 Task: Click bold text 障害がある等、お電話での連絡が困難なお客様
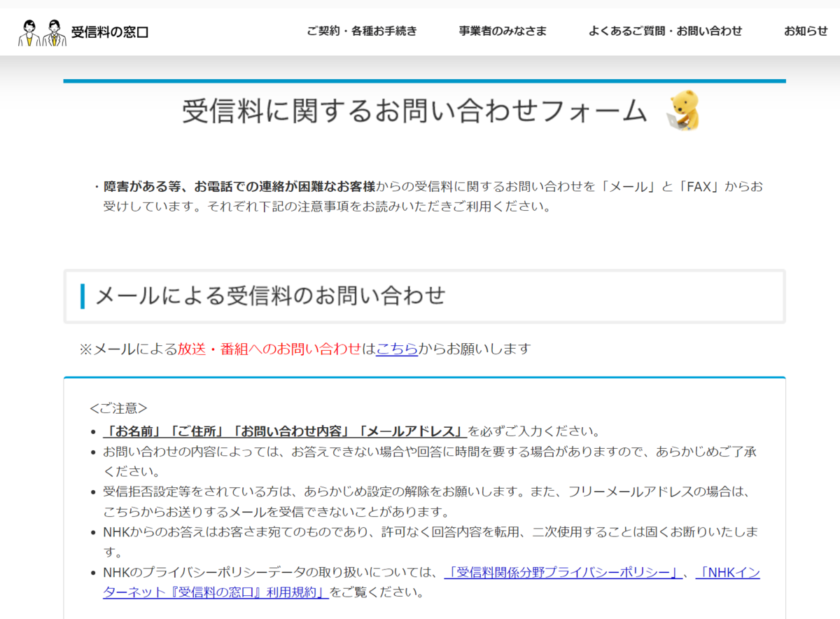point(239,187)
